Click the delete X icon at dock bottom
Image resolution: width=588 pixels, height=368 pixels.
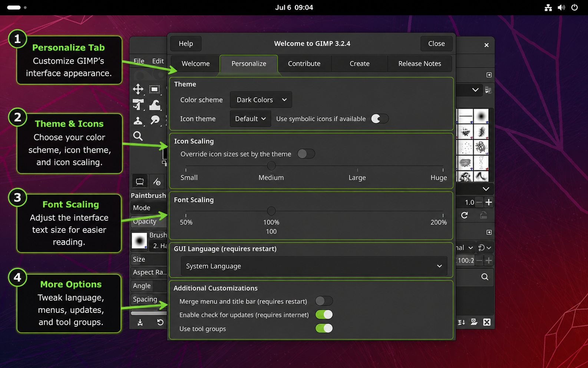pyautogui.click(x=487, y=322)
